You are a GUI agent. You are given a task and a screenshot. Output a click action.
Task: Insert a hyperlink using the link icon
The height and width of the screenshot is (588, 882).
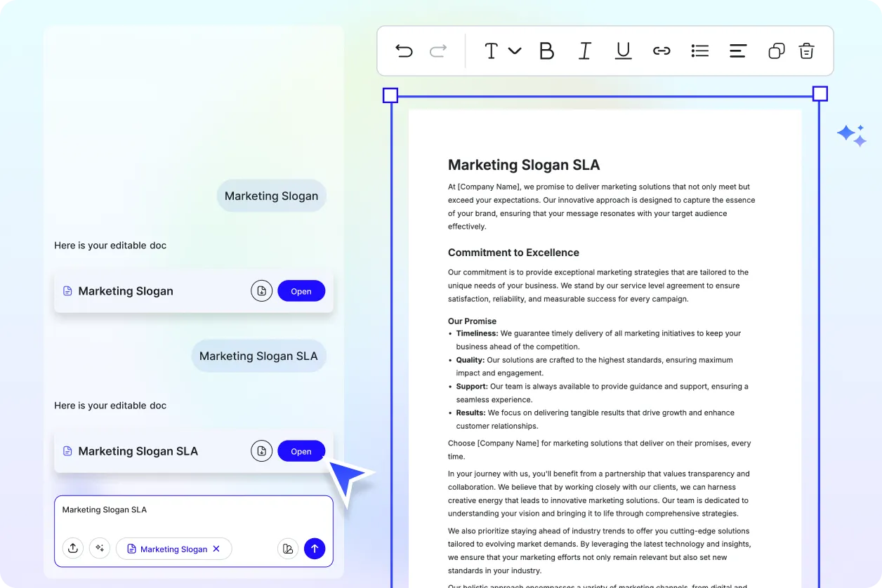point(661,51)
